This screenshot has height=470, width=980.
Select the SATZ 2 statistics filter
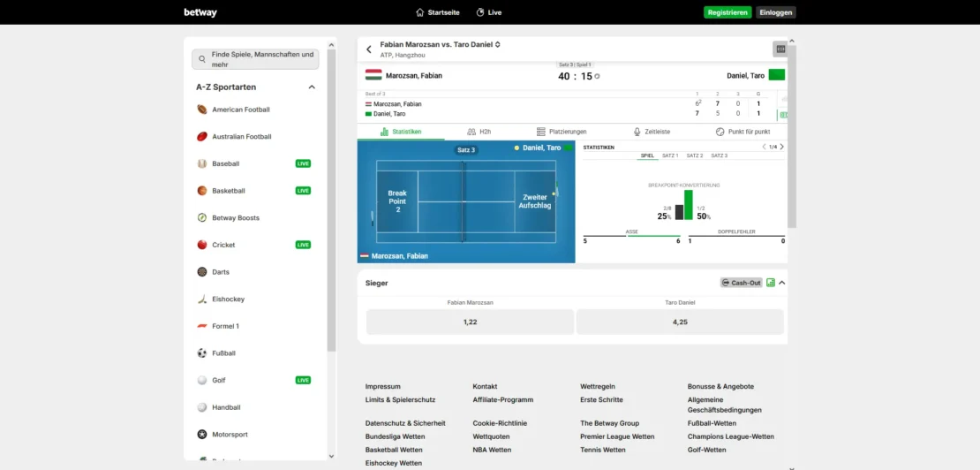pyautogui.click(x=694, y=155)
